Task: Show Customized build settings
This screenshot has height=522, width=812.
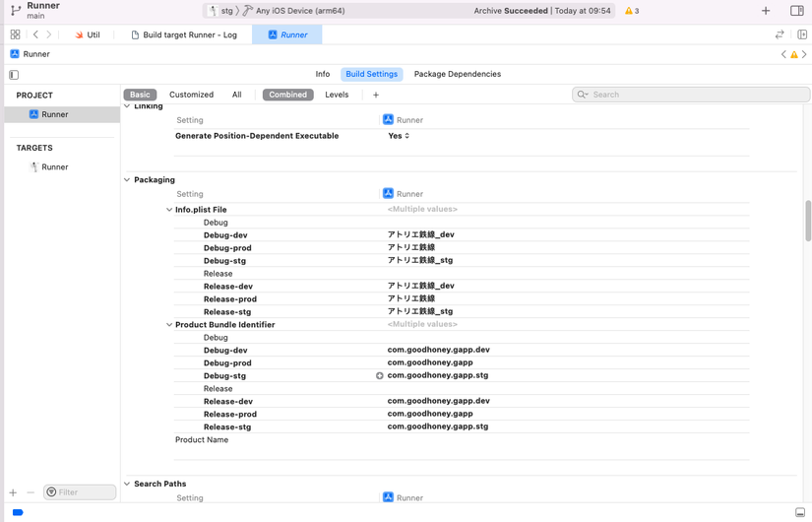Action: click(191, 95)
